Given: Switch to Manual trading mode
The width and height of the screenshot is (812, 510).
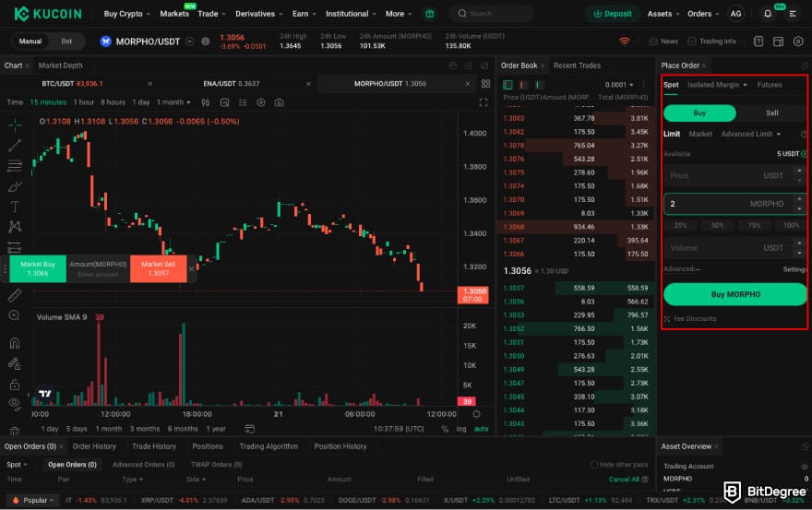Looking at the screenshot, I should click(x=30, y=42).
